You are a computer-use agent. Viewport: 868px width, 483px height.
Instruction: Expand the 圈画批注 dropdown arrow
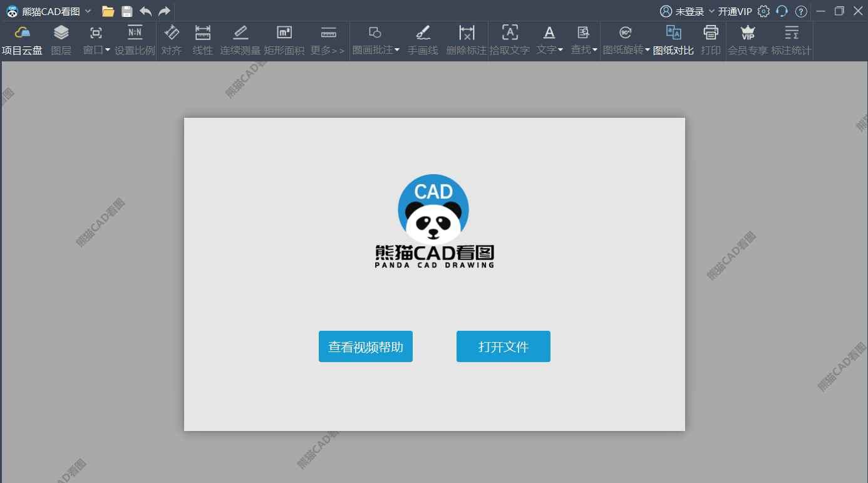pos(397,50)
